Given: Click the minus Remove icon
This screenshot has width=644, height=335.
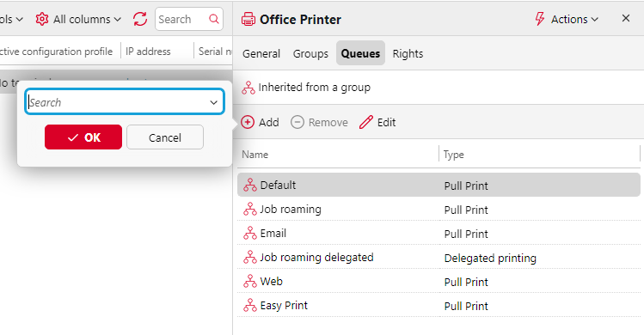Looking at the screenshot, I should [297, 122].
